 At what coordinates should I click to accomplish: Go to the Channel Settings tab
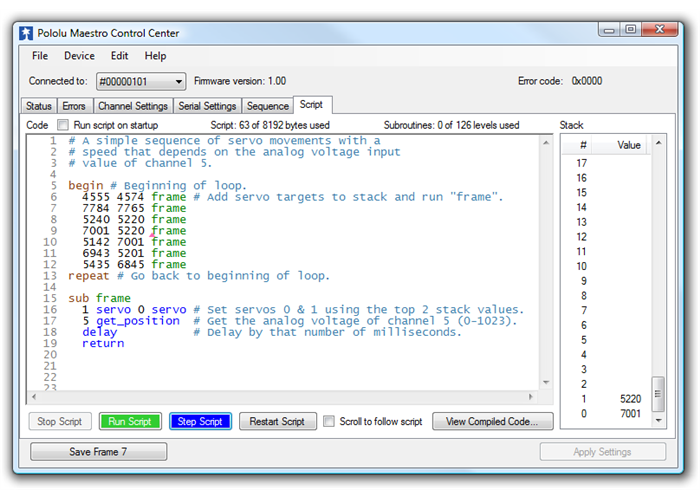132,106
